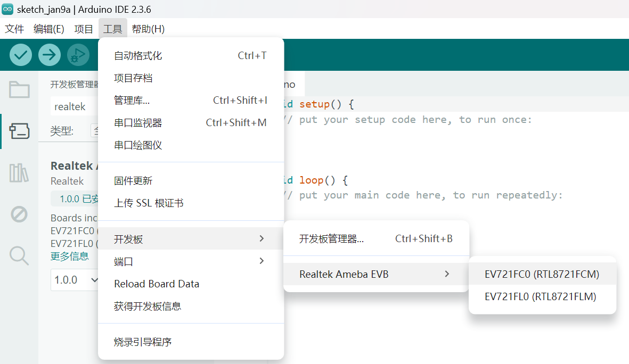Select EV721FC0 (RTL8721FCM) board
This screenshot has width=629, height=364.
click(x=542, y=274)
